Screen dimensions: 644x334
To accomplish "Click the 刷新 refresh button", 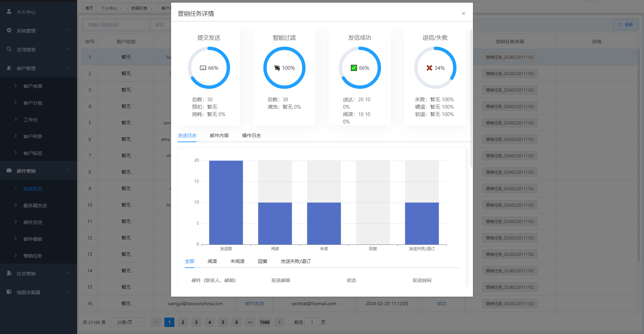I will [625, 25].
